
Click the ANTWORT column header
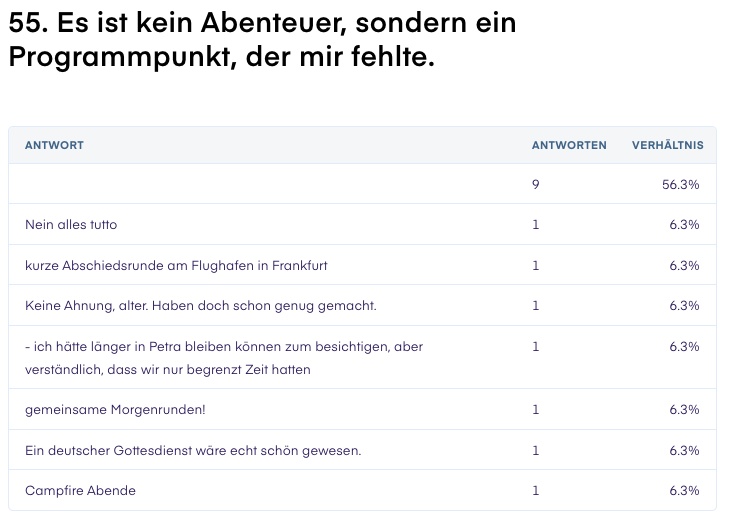tap(54, 145)
